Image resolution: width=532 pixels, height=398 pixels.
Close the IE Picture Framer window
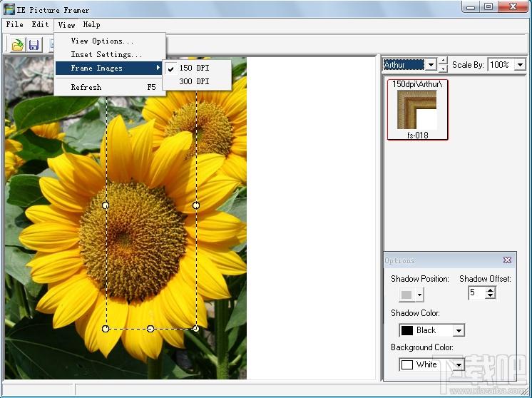coord(513,7)
